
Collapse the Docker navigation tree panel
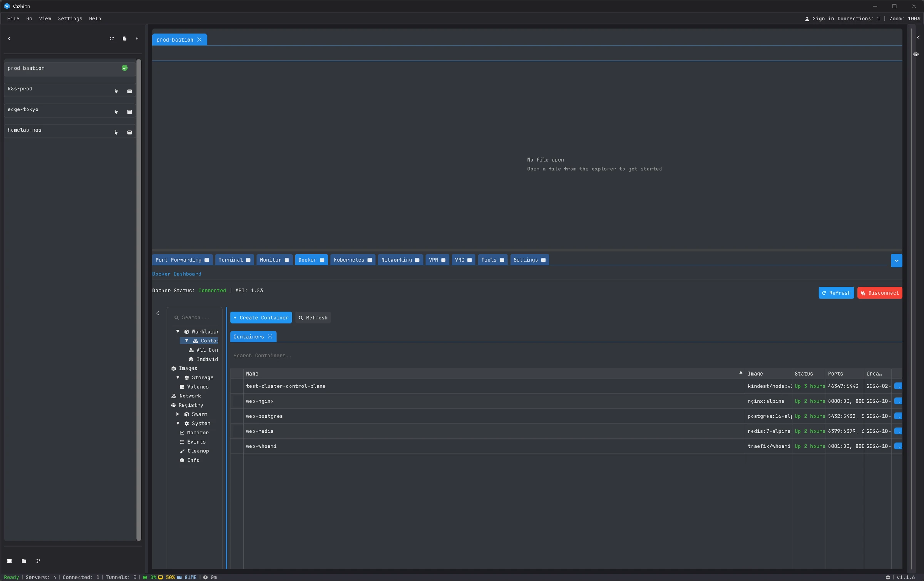(157, 313)
